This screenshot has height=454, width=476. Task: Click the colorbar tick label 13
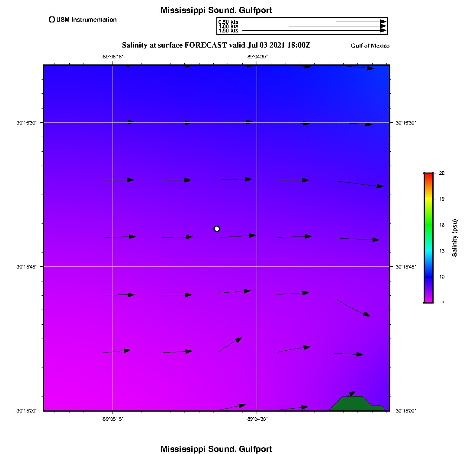pos(442,251)
